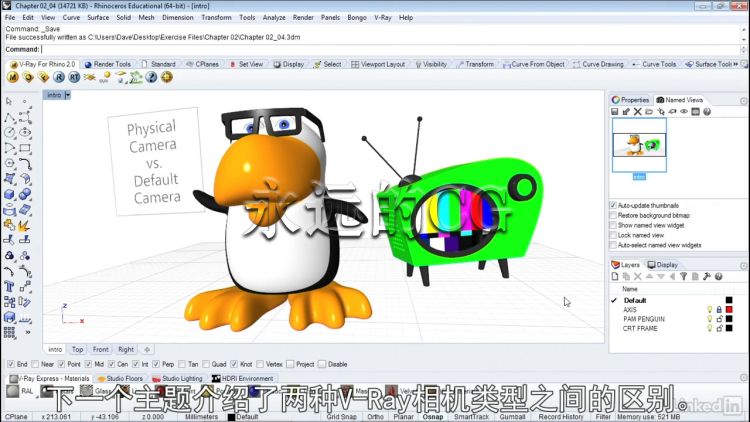Click in the Command input field

click(x=390, y=49)
